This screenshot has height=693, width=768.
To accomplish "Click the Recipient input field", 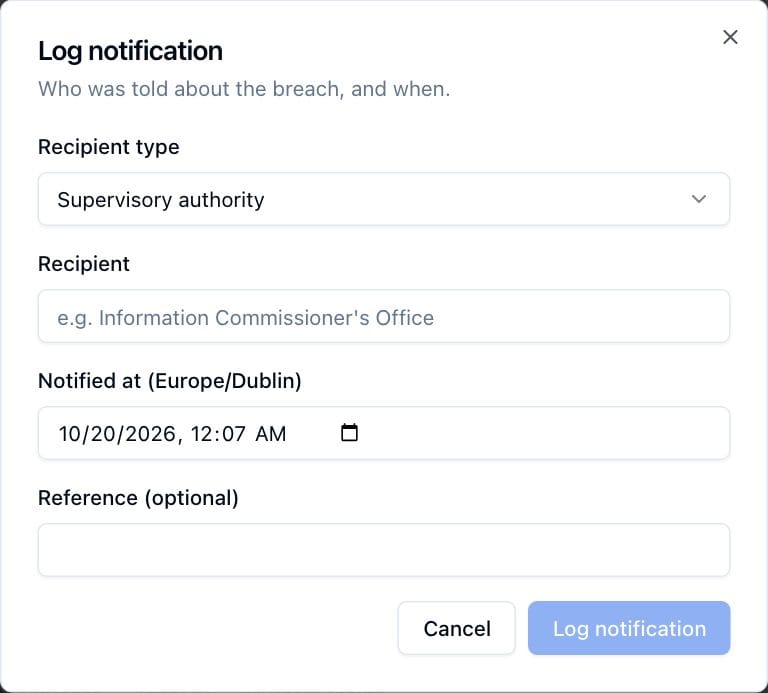I will pos(384,316).
